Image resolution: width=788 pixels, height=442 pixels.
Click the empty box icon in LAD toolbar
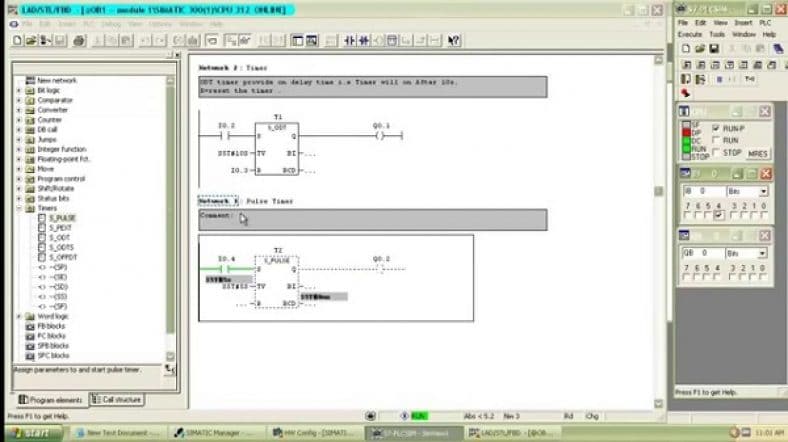pos(392,40)
